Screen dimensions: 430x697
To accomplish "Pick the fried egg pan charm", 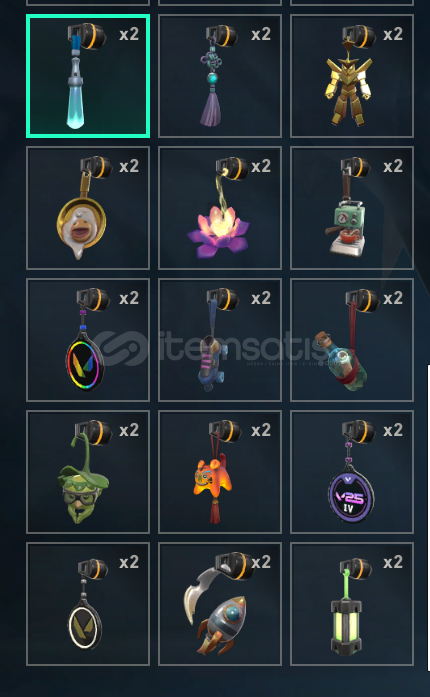I will pyautogui.click(x=88, y=208).
